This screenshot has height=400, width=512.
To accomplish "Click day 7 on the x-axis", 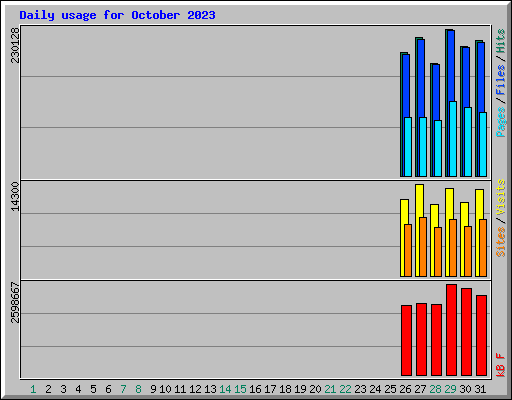I will point(123,389).
